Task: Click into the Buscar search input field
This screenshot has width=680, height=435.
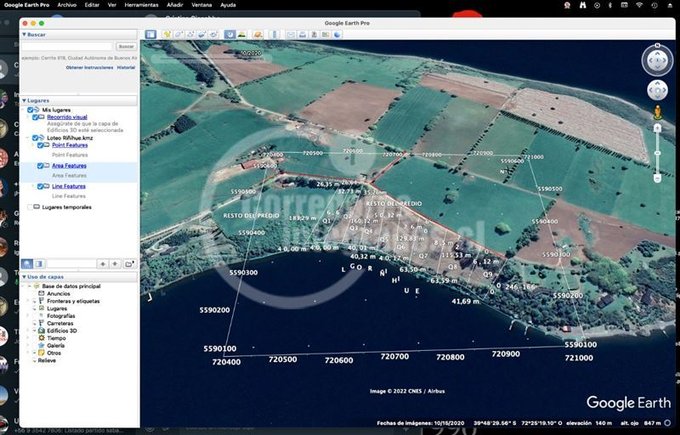Action: 67,46
